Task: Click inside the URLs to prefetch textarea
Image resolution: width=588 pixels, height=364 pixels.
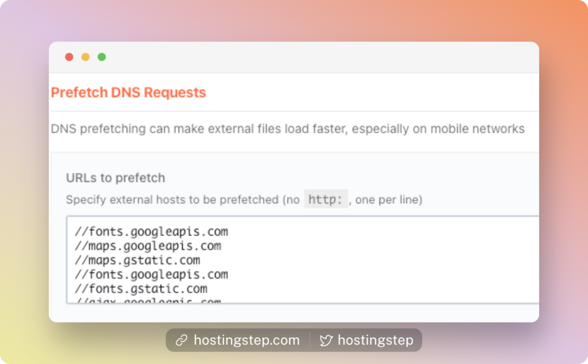Action: click(303, 260)
